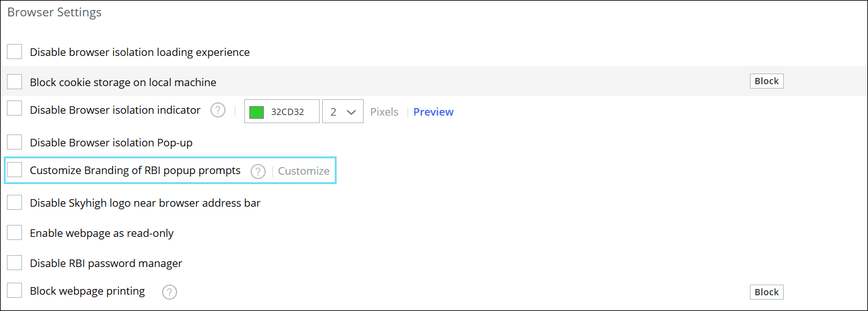
Task: Click the Preview link
Action: point(433,112)
